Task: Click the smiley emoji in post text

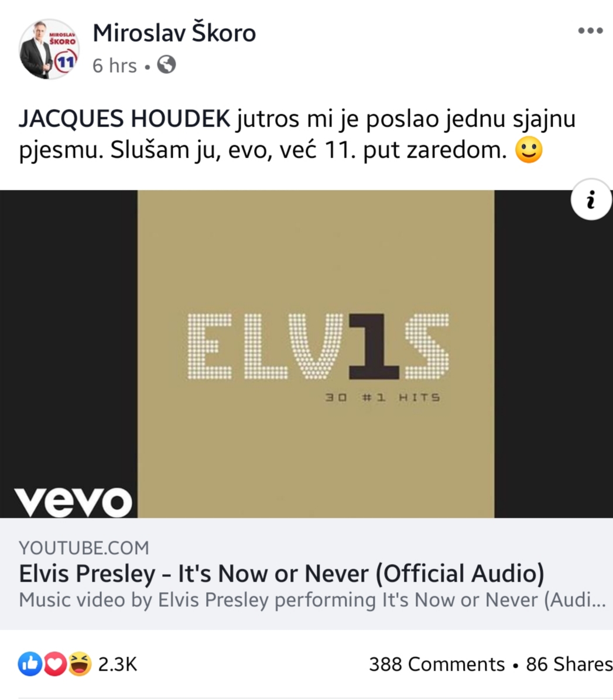Action: (529, 150)
